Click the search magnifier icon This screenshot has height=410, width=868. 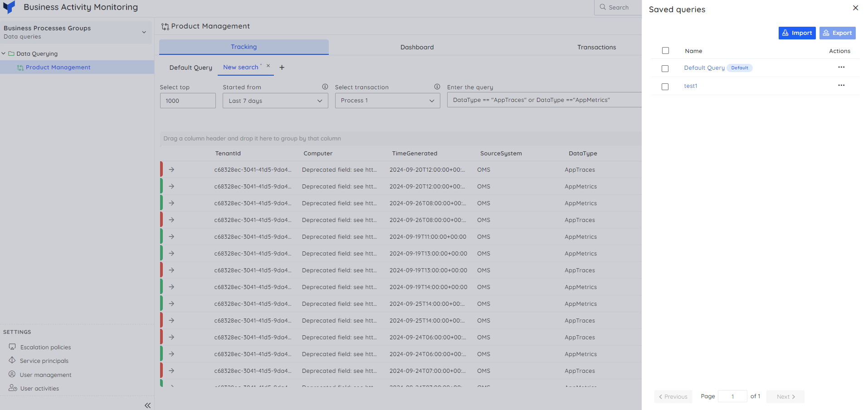tap(603, 7)
